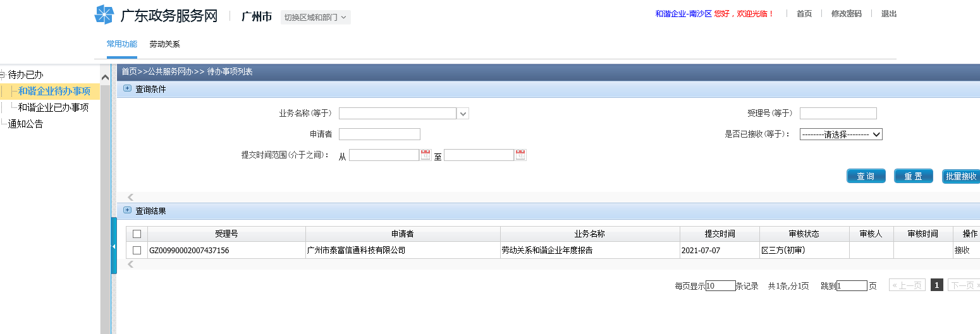This screenshot has height=334, width=980.
Task: Focus the 跳到 page number field
Action: [x=852, y=286]
